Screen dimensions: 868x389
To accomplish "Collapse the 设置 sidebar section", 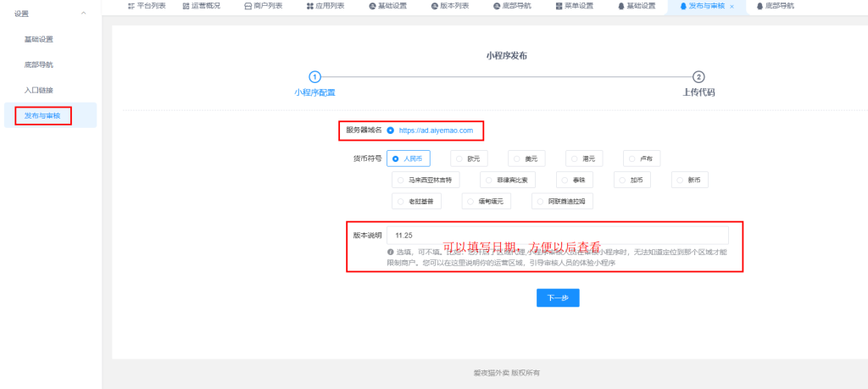I will tap(82, 14).
